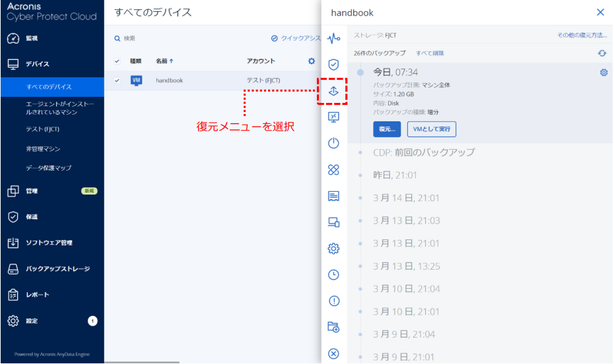614x364 pixels.
Task: Select the 3月 14日, 21:01 backup point
Action: pos(406,198)
